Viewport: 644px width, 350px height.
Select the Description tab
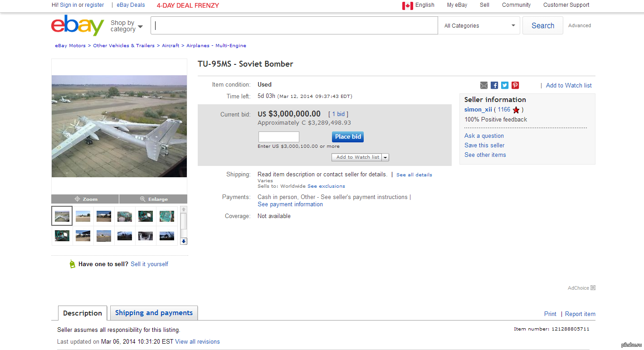coord(83,313)
